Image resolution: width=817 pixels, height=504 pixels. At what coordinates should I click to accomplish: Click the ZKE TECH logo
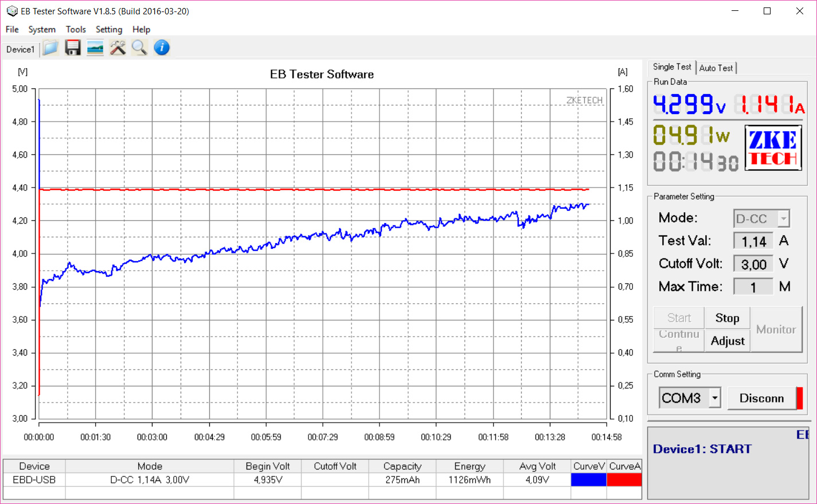pos(773,148)
